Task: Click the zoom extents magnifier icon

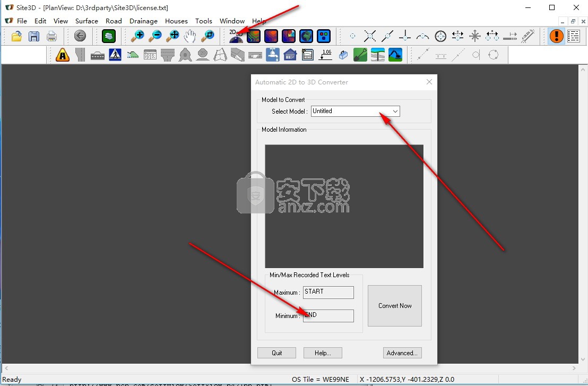Action: pyautogui.click(x=172, y=36)
